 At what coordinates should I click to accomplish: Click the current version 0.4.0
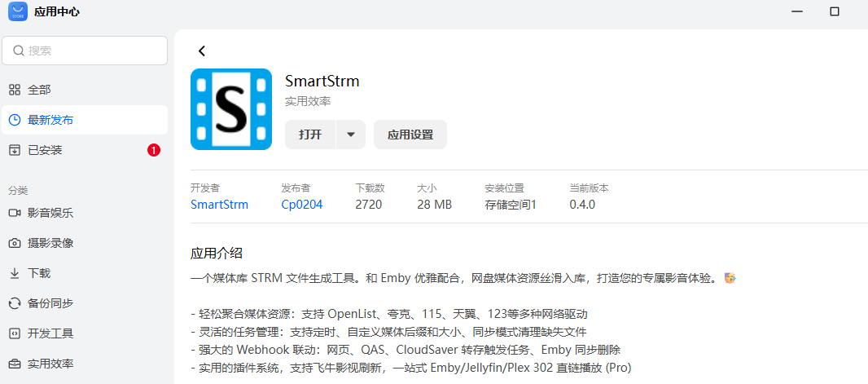pos(582,205)
